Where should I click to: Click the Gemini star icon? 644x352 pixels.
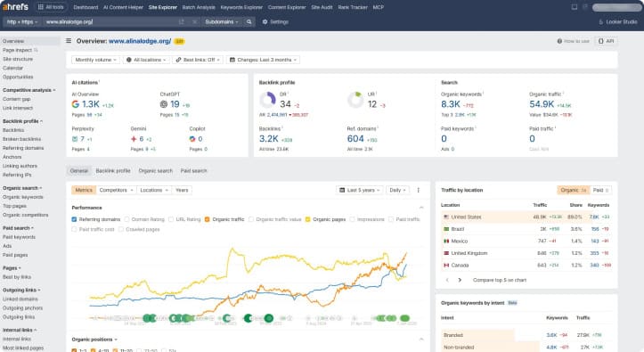(x=134, y=139)
